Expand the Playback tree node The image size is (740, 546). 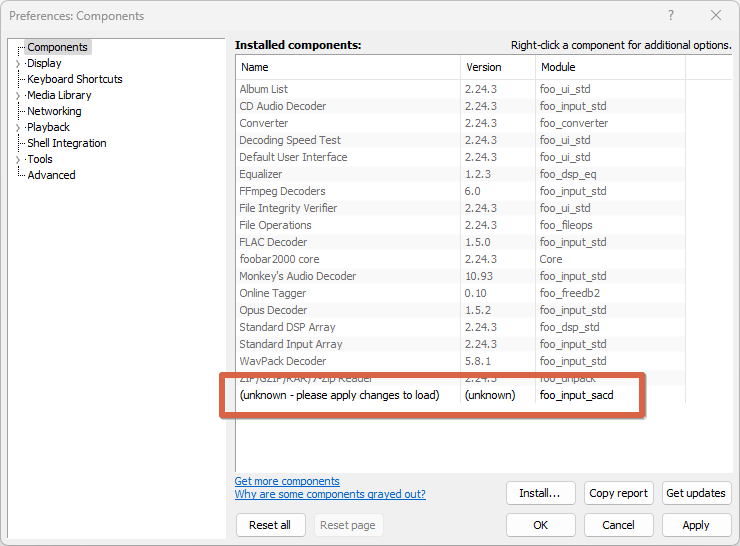coord(18,128)
